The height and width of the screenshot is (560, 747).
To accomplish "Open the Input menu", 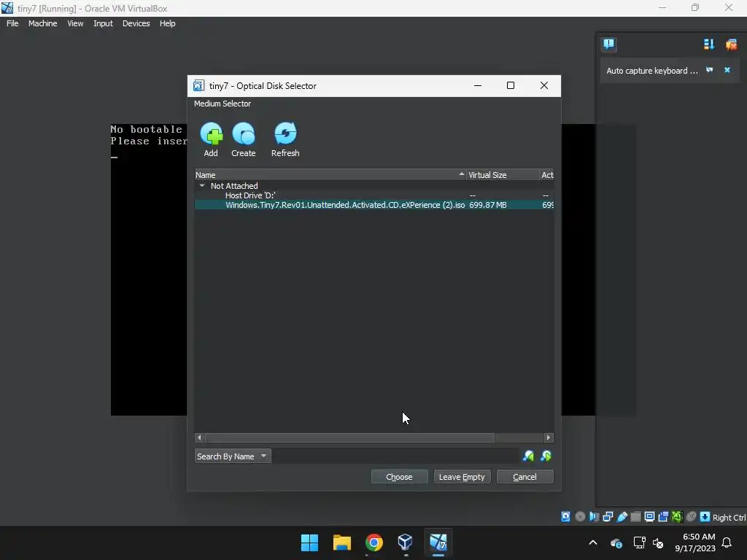I will pos(103,23).
